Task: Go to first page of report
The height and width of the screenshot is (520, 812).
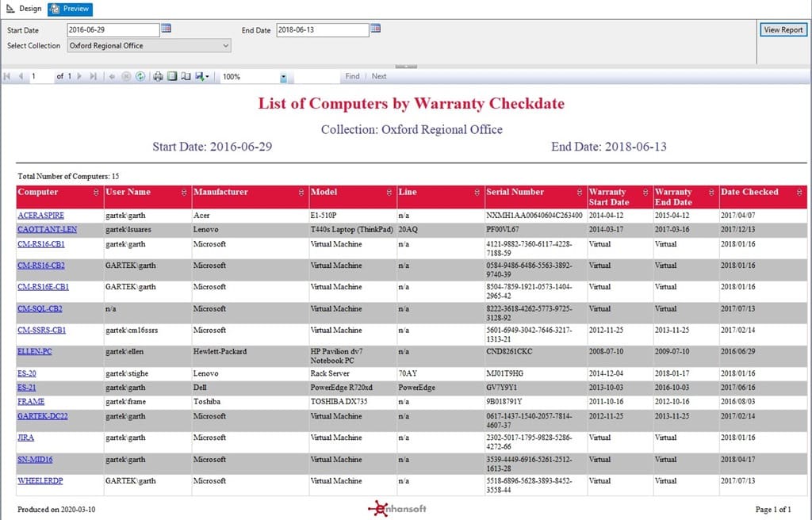Action: coord(7,76)
